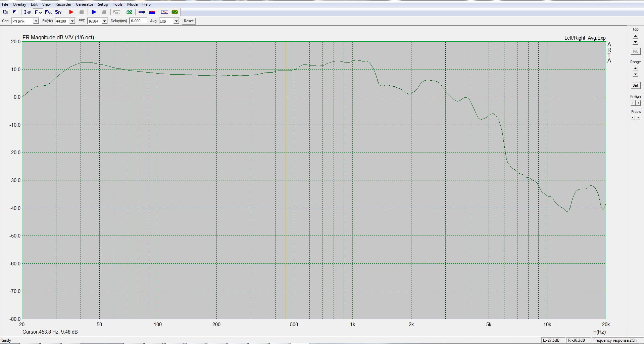
Task: Open the File menu
Action: [5, 4]
